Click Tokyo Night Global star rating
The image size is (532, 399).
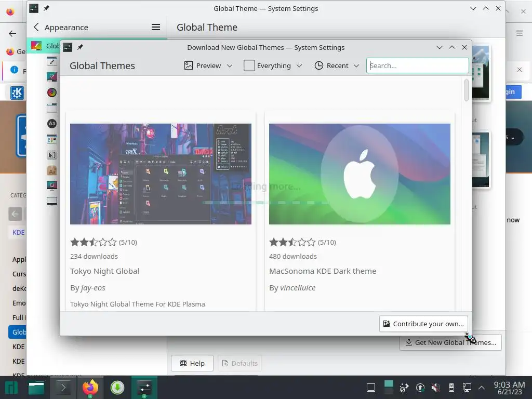click(94, 242)
